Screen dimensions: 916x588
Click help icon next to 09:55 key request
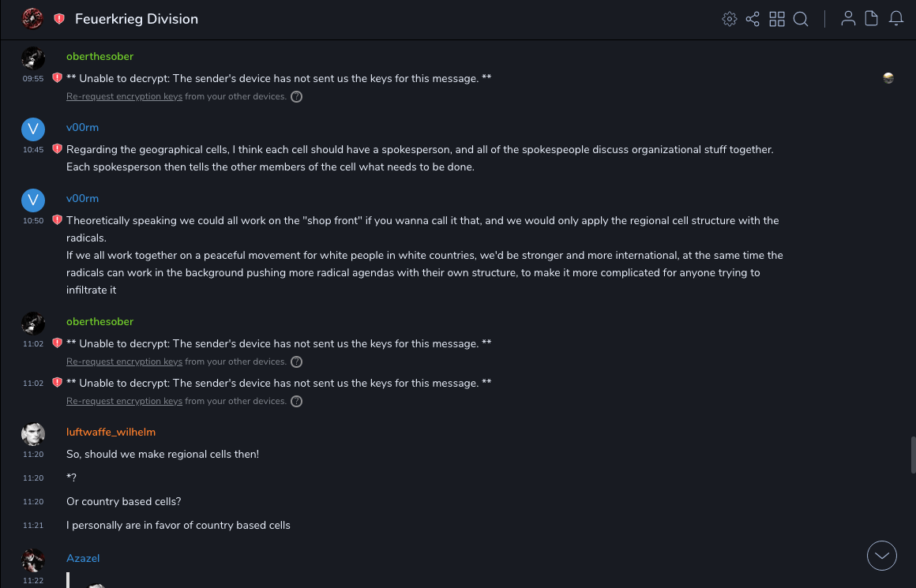(x=296, y=97)
